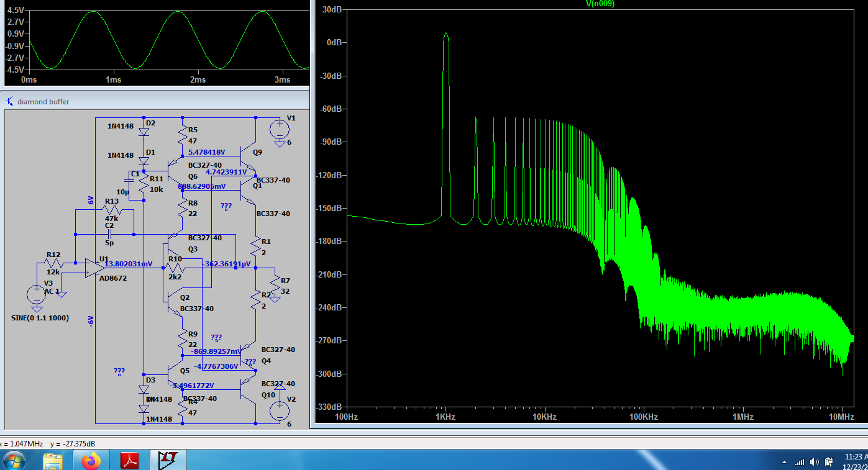Click the x = 1.047MHz status readout
The width and height of the screenshot is (868, 470).
pos(21,443)
